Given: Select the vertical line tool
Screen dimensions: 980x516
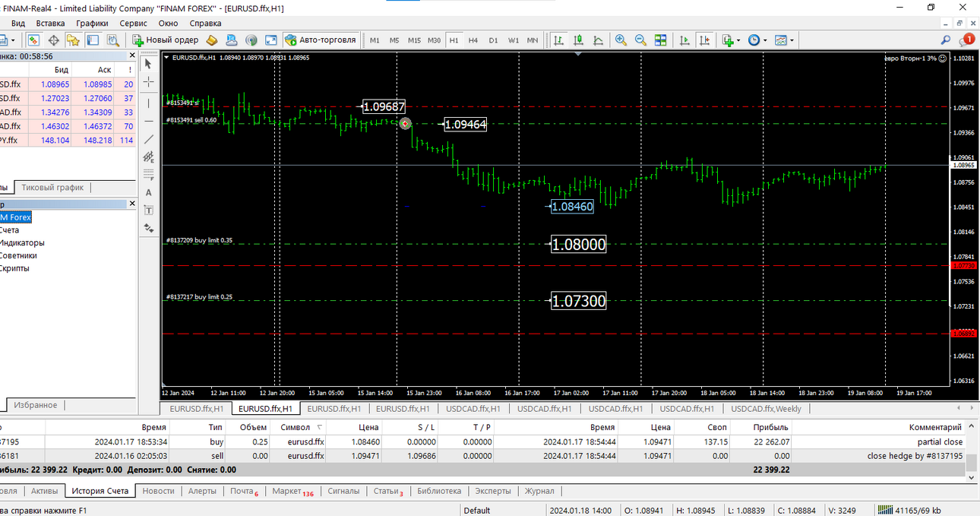Looking at the screenshot, I should point(149,103).
